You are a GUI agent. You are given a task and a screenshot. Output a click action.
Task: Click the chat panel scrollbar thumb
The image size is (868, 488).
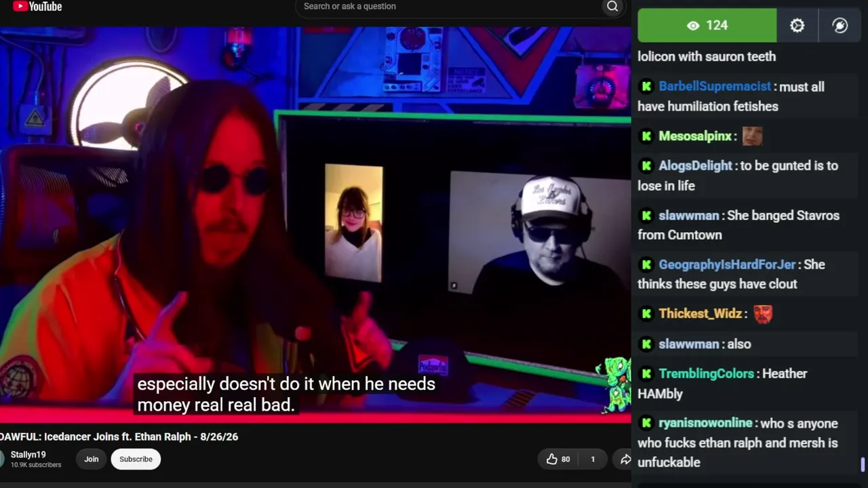[x=863, y=465]
